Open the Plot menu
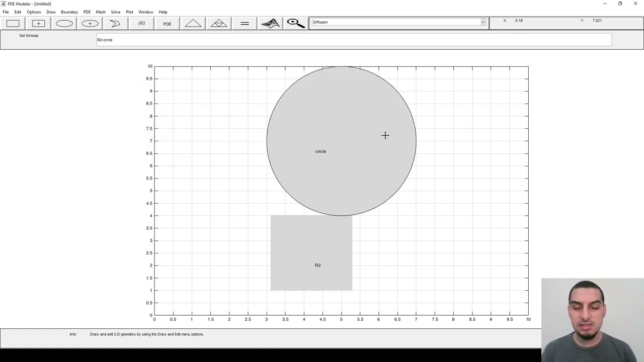 click(130, 12)
